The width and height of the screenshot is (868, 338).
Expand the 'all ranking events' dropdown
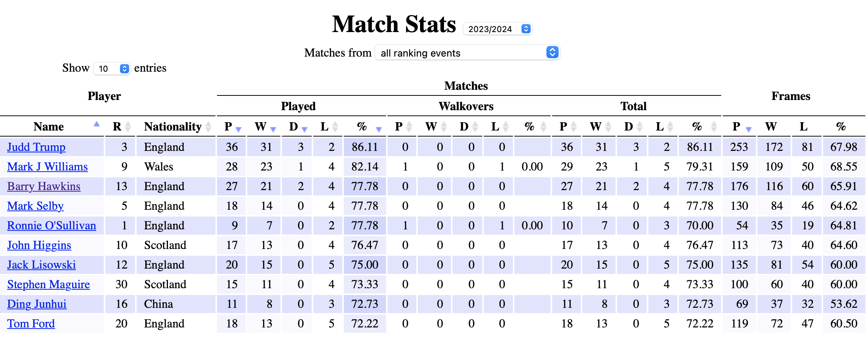[x=467, y=53]
